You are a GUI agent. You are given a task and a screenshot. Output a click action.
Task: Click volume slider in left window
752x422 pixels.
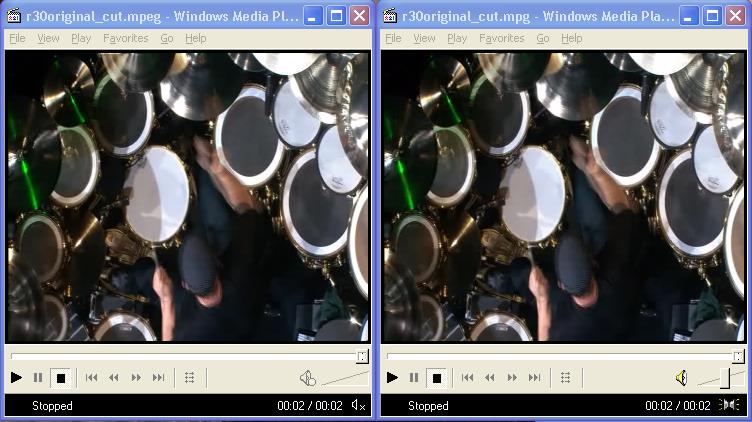(x=346, y=378)
